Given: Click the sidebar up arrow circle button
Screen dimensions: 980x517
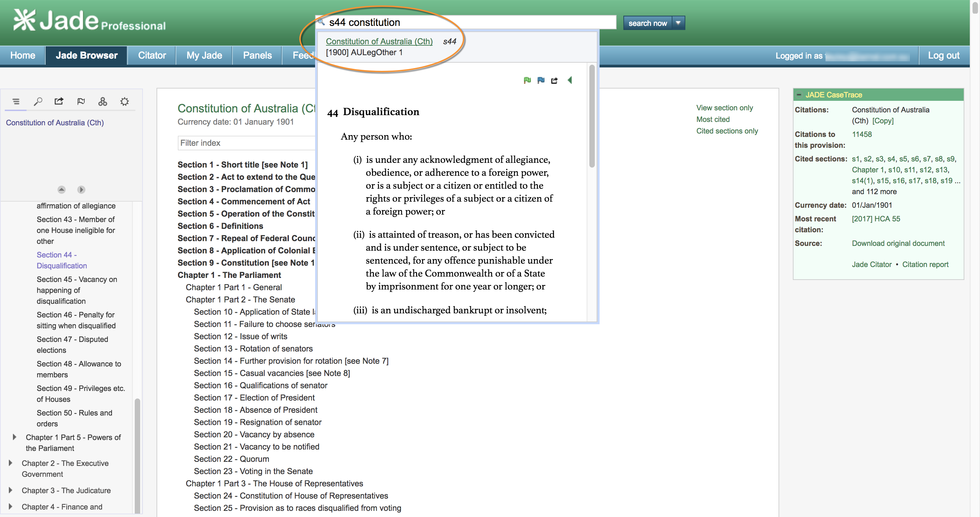Looking at the screenshot, I should point(61,189).
